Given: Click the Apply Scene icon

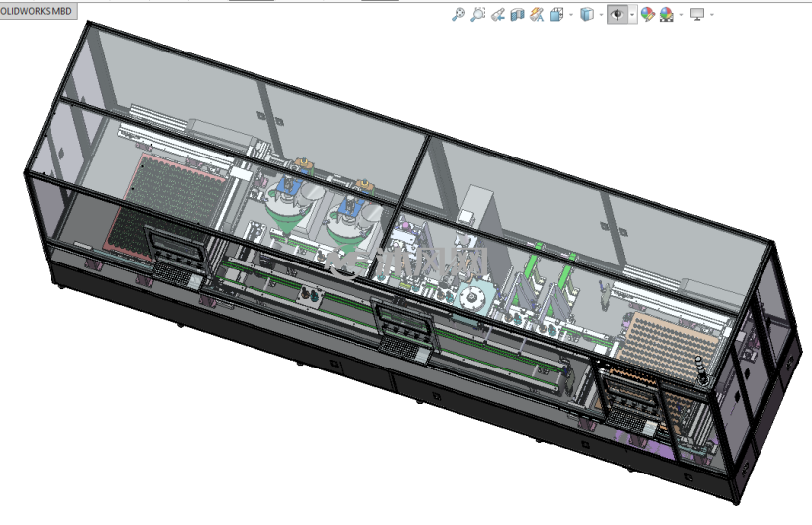Looking at the screenshot, I should tap(666, 15).
